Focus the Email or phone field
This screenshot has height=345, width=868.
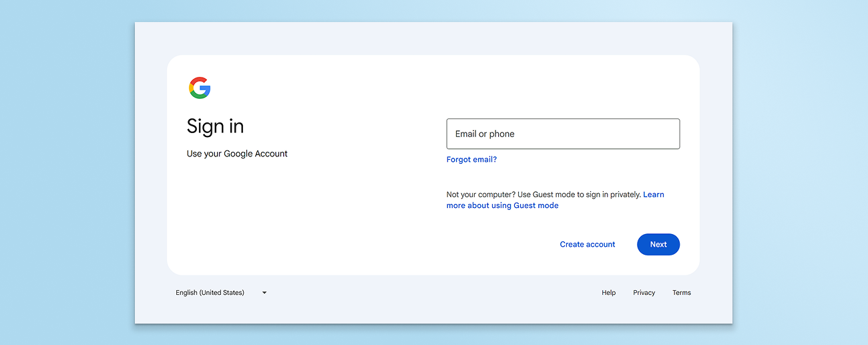pos(563,134)
